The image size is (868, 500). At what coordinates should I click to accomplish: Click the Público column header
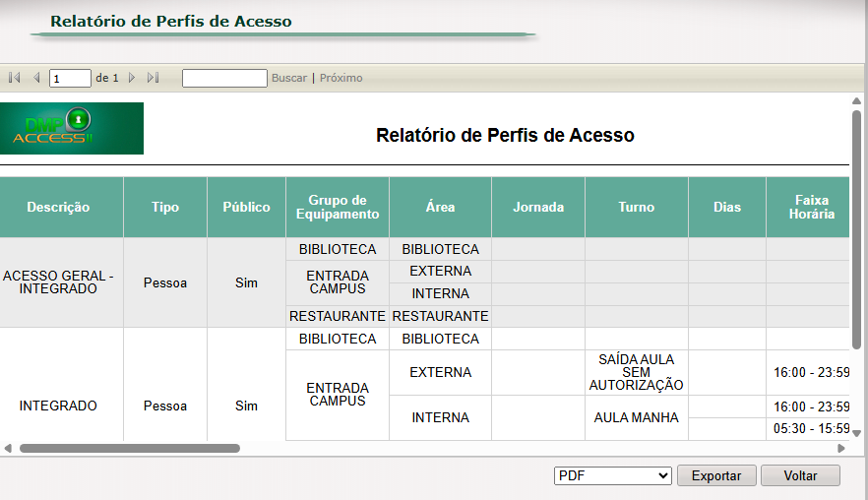[x=246, y=207]
